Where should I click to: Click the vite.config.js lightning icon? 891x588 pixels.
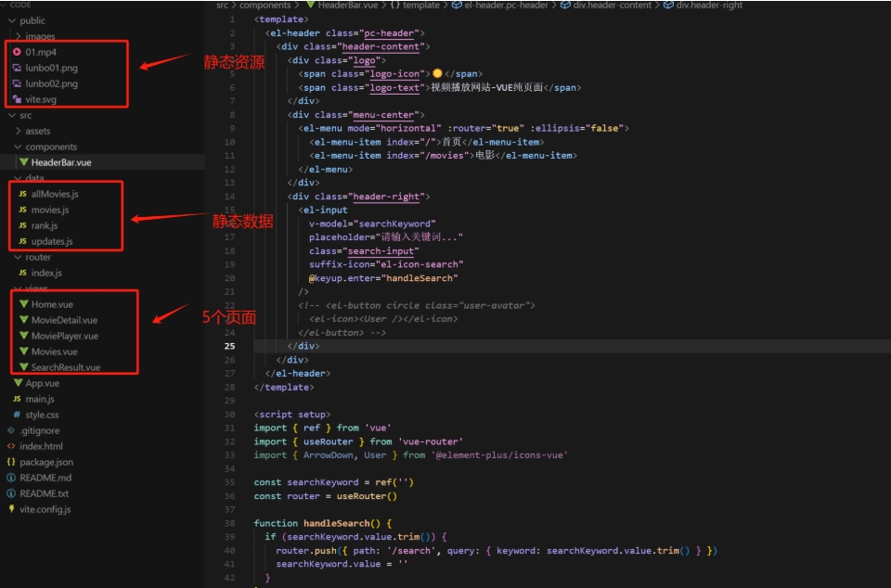coord(11,509)
